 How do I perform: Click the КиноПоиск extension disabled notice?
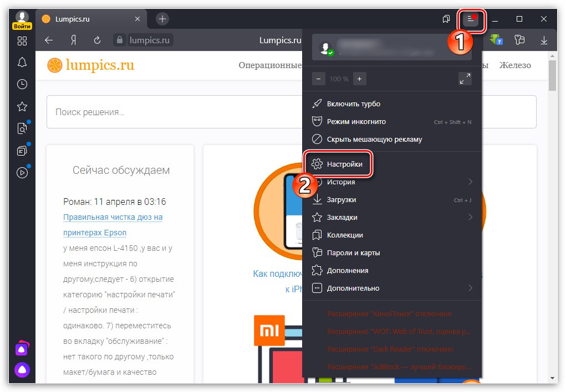pos(390,314)
